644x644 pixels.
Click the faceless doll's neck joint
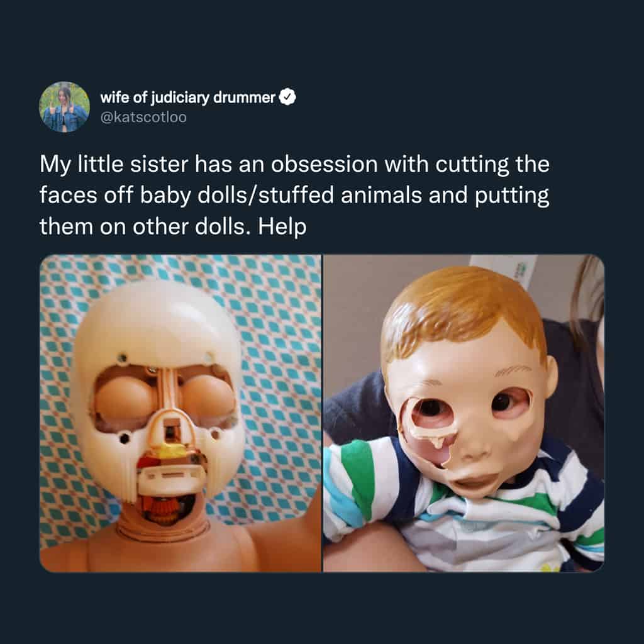tap(163, 526)
